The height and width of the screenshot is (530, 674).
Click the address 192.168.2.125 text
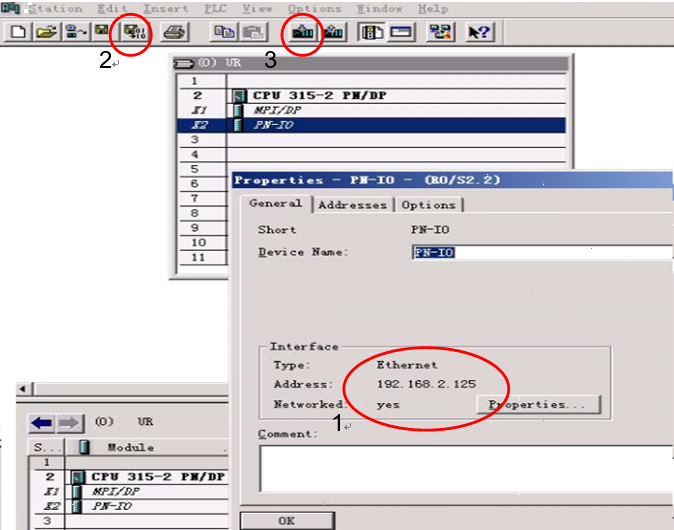point(426,384)
